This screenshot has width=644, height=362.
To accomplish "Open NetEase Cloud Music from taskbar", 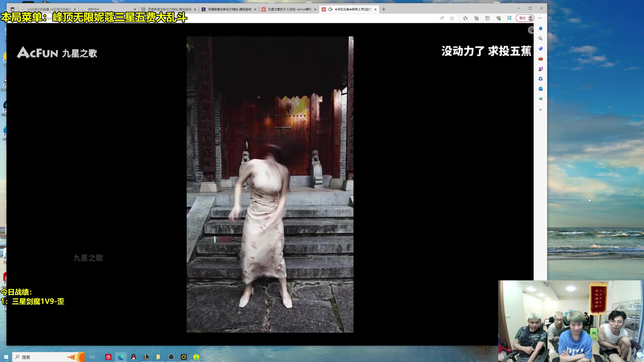I will click(108, 357).
